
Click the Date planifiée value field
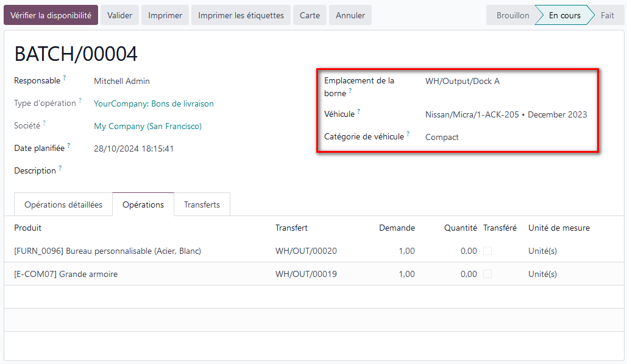(x=134, y=149)
